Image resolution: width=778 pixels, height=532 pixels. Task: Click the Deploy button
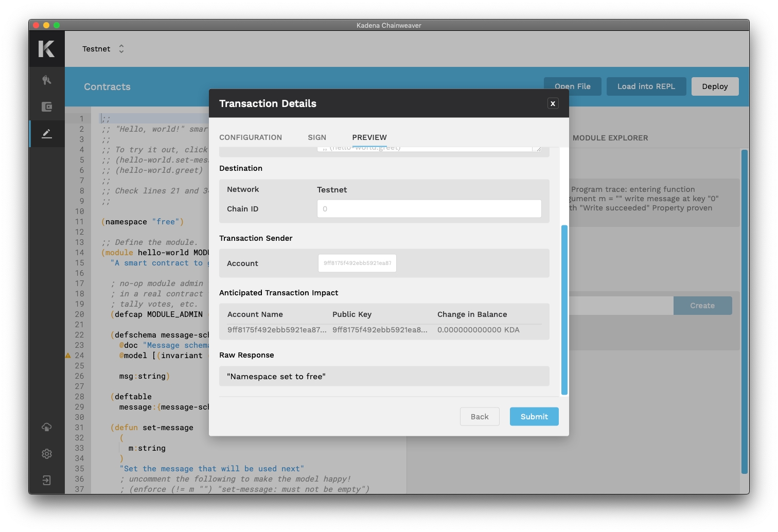(x=715, y=86)
